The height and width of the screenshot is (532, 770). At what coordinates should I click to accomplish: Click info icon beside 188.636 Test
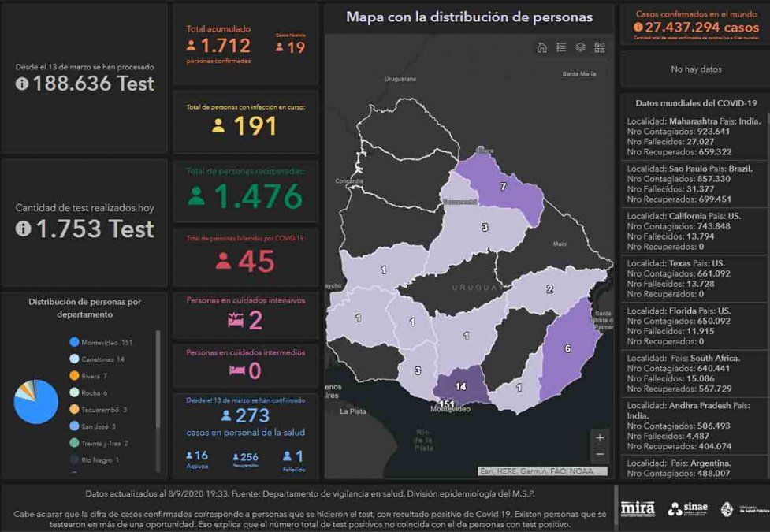click(x=21, y=84)
